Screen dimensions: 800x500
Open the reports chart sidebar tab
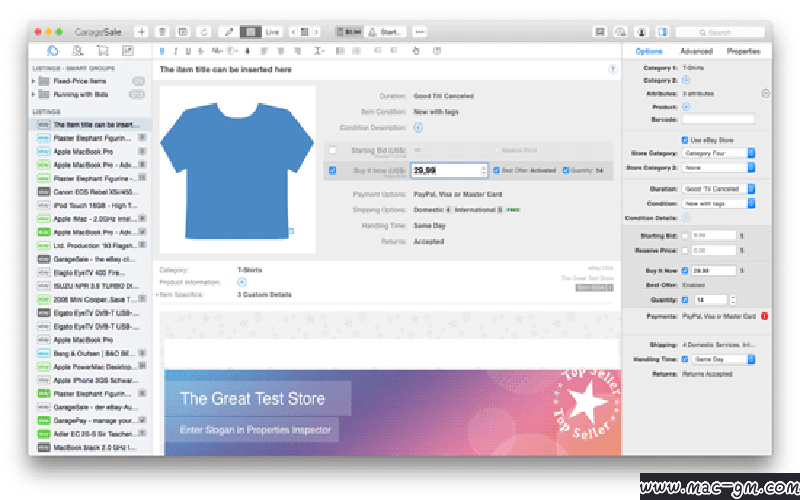[127, 51]
